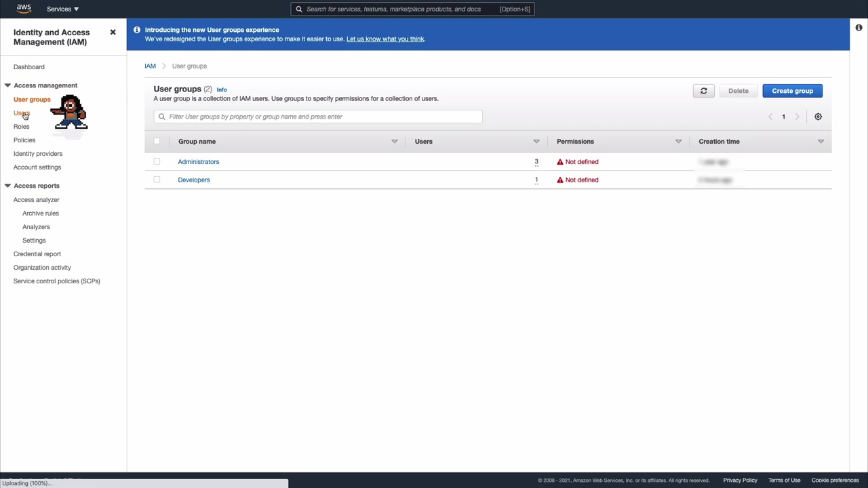Click 'Not defined' in Developers row

point(582,180)
